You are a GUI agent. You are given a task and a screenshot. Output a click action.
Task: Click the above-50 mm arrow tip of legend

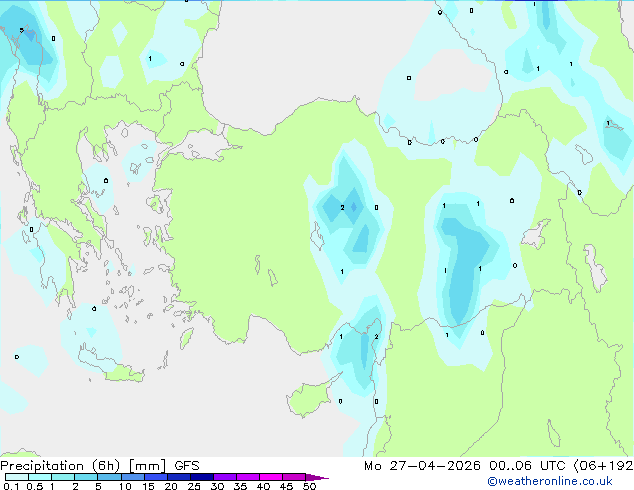point(317,477)
